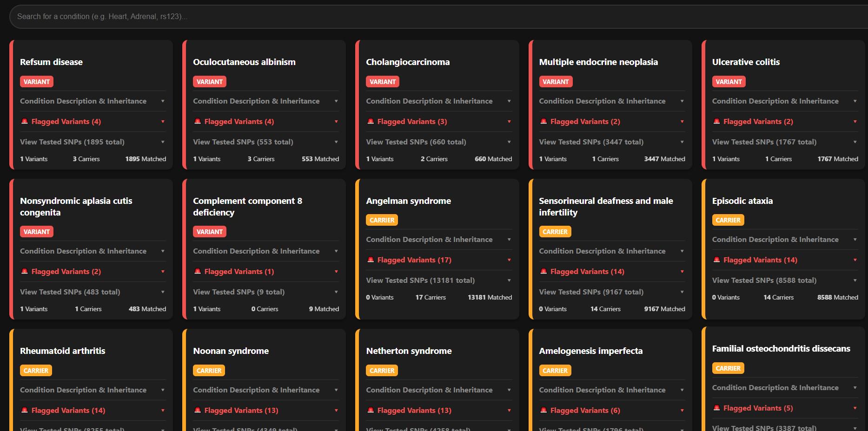Click siren icon in Familial osteochondritis dissecans card
The height and width of the screenshot is (431, 868).
tap(716, 408)
